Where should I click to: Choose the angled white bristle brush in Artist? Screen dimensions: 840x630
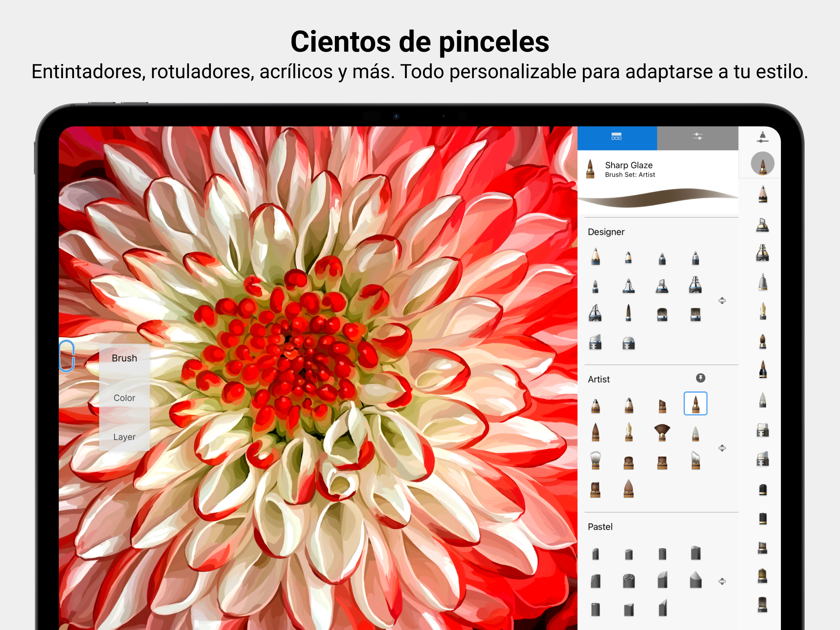(695, 461)
